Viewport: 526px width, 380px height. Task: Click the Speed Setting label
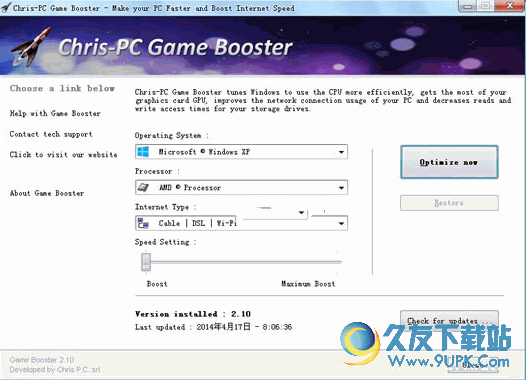coord(165,242)
